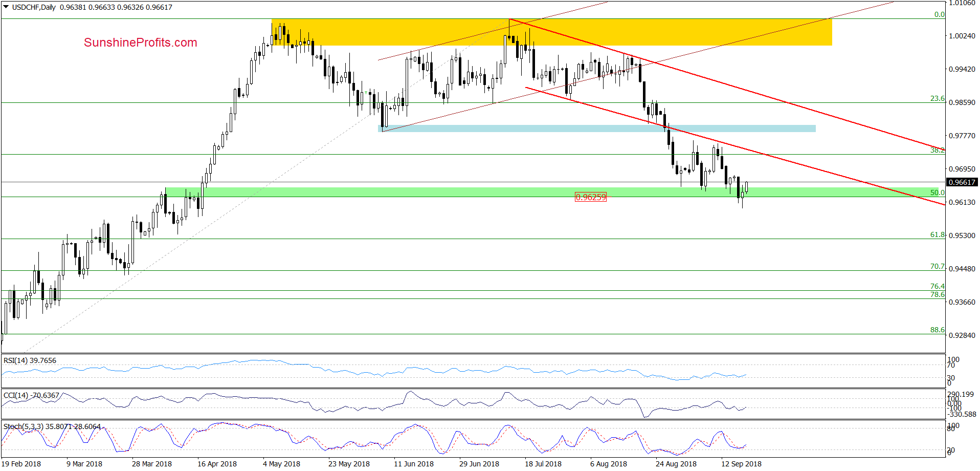The height and width of the screenshot is (471, 980).
Task: Click the 24 Aug 2018 date label
Action: point(676,464)
